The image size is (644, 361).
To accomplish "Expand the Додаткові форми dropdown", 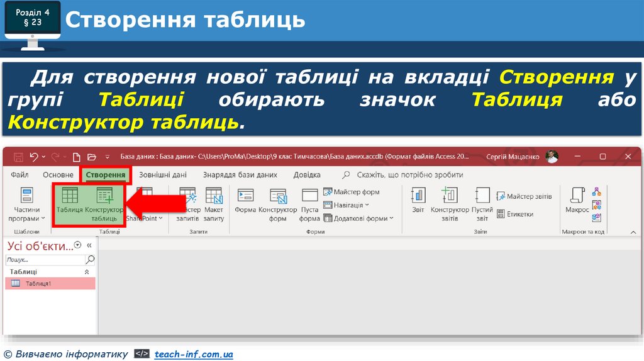I will coord(358,218).
